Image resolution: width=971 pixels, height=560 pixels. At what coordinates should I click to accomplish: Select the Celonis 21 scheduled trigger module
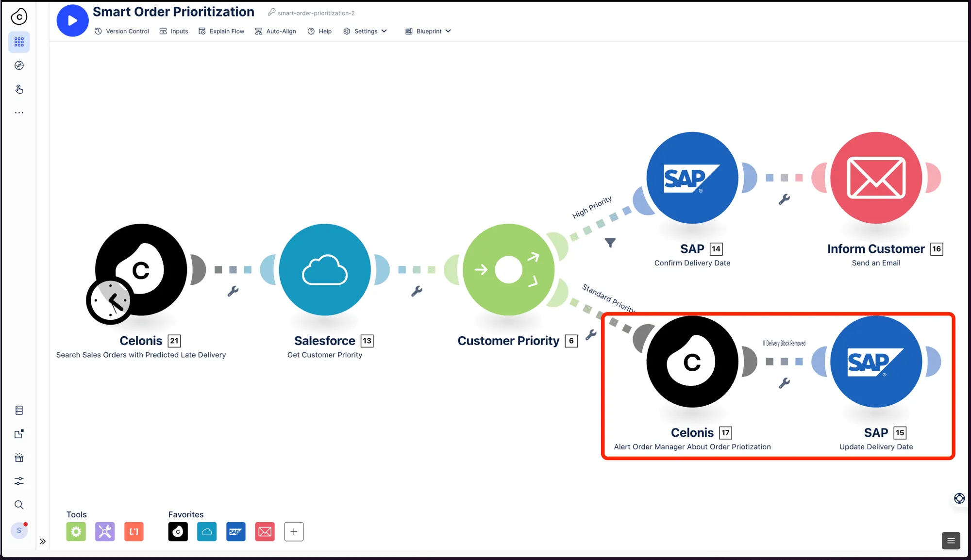point(141,269)
